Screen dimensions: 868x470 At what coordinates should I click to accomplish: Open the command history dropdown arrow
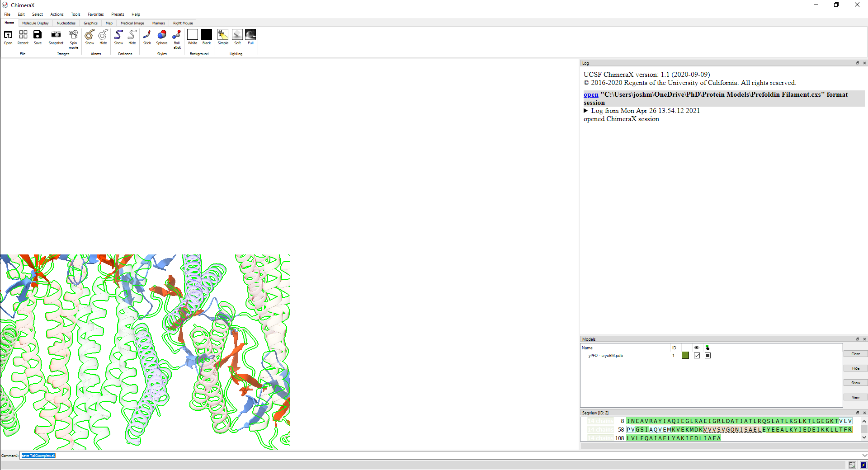point(864,456)
